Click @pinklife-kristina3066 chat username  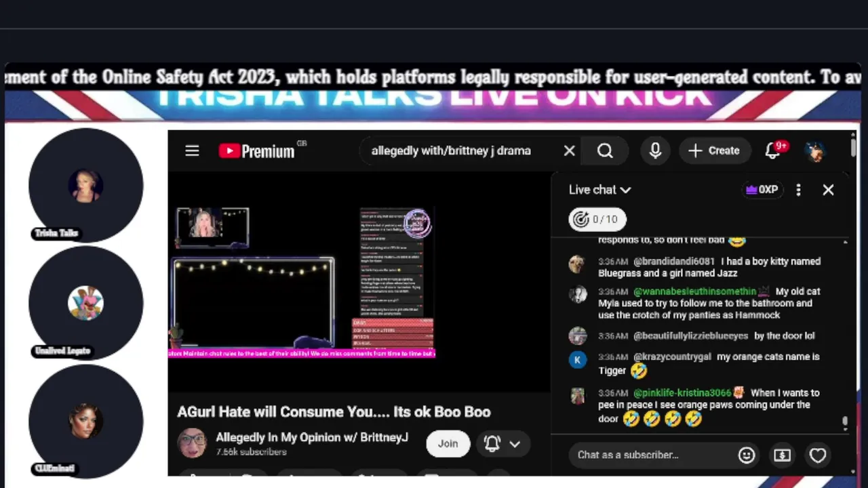pos(682,392)
